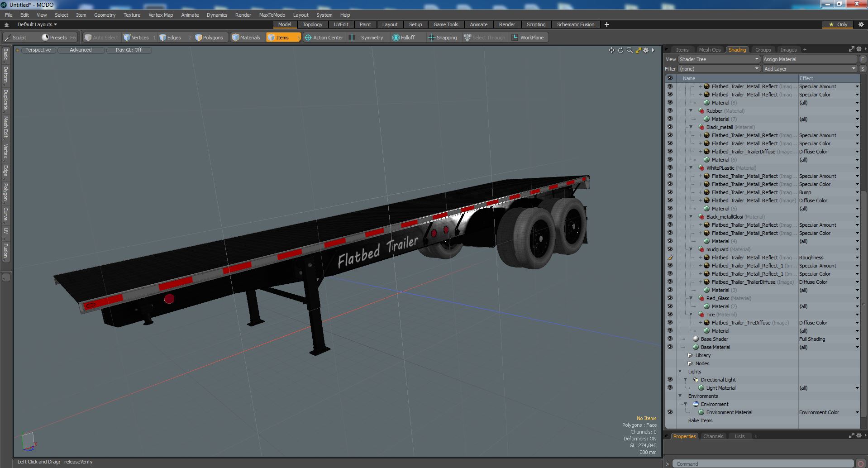The width and height of the screenshot is (868, 468).
Task: Open shading panel settings gear
Action: tap(858, 49)
